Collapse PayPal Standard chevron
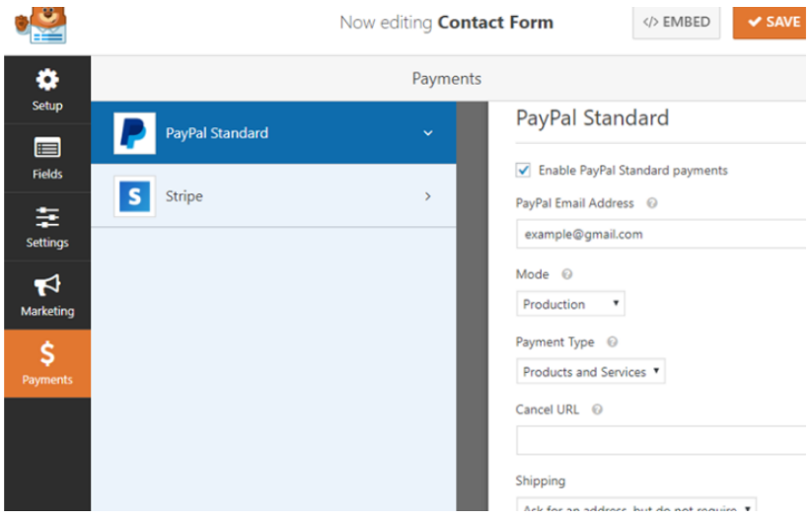The height and width of the screenshot is (521, 812). coord(428,133)
